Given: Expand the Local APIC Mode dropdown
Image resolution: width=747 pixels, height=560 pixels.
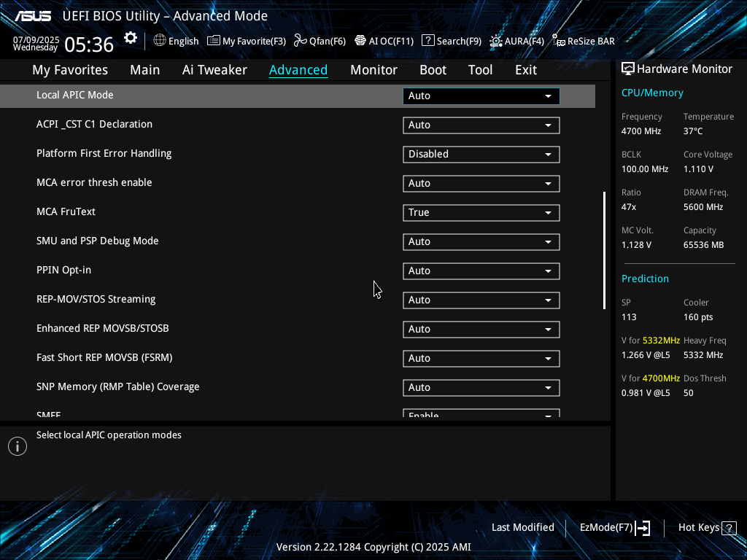Looking at the screenshot, I should coord(481,96).
